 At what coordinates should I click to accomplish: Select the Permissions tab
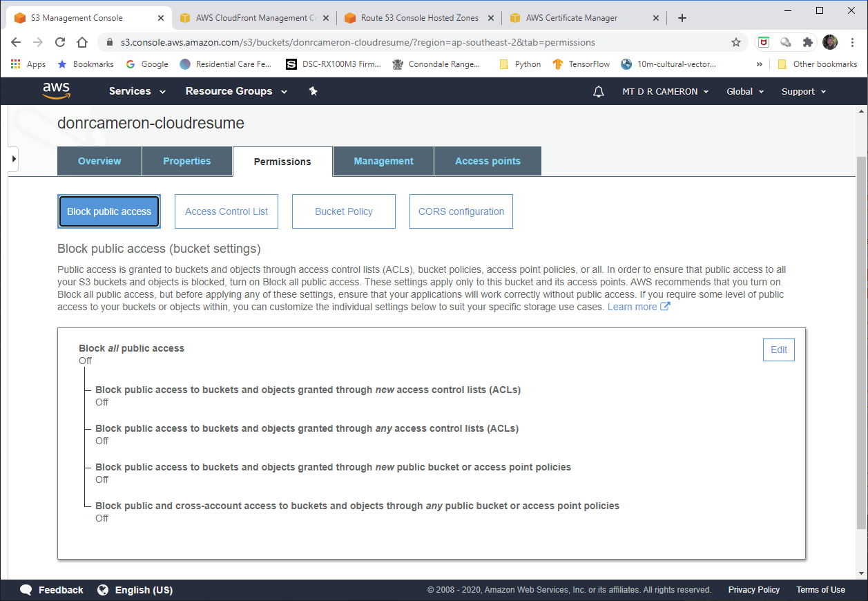point(282,162)
